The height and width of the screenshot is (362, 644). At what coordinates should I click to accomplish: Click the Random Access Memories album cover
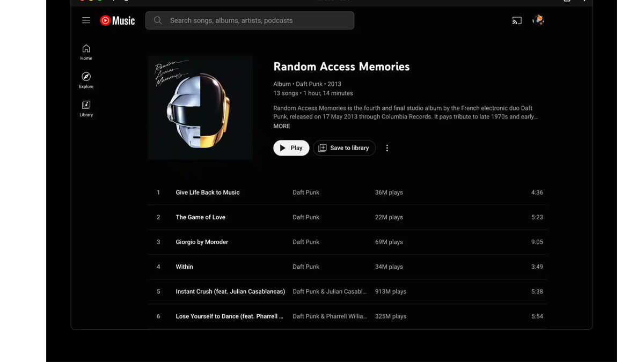click(200, 107)
